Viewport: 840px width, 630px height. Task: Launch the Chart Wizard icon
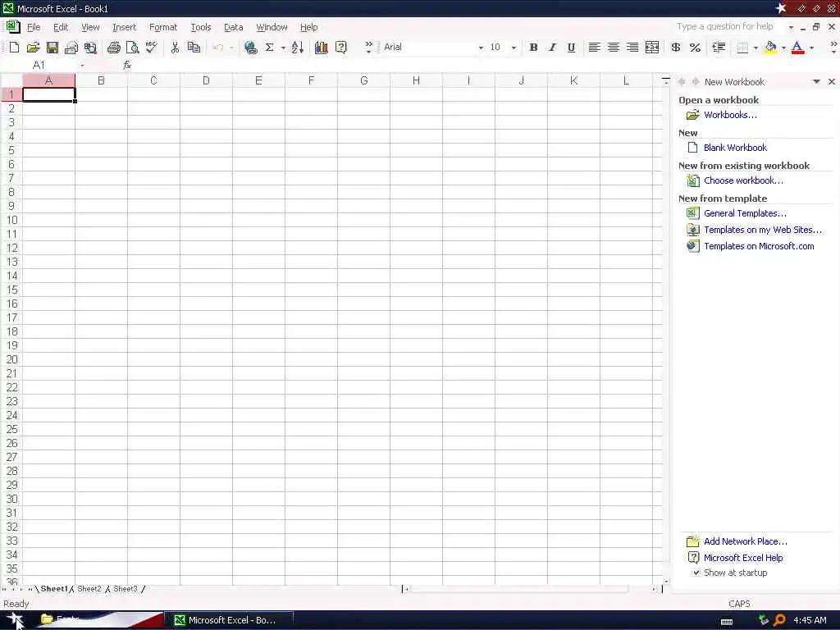coord(321,47)
